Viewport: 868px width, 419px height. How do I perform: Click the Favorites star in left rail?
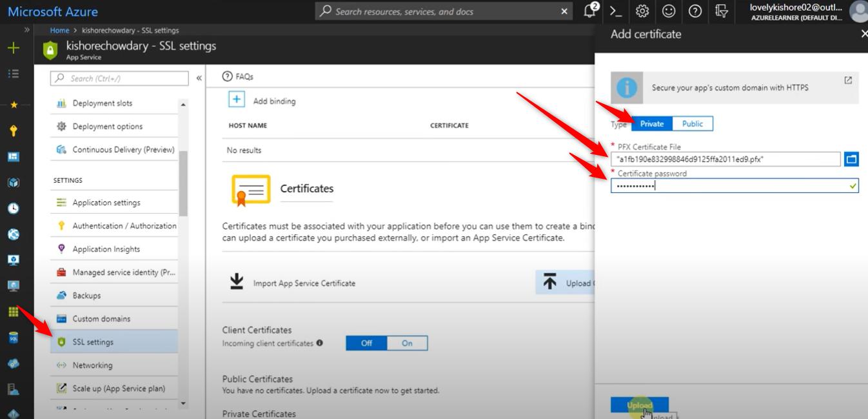[13, 104]
